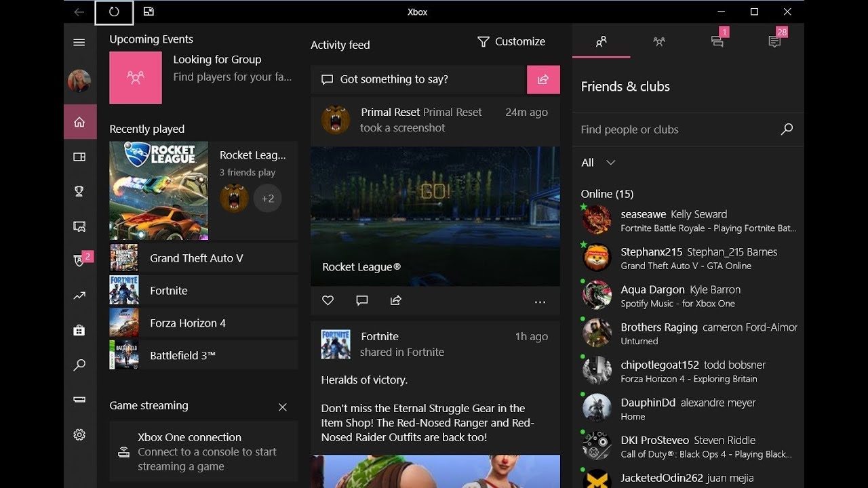Select chipotlegoat152 in friends list
Viewport: 868px width, 488px height.
point(688,371)
